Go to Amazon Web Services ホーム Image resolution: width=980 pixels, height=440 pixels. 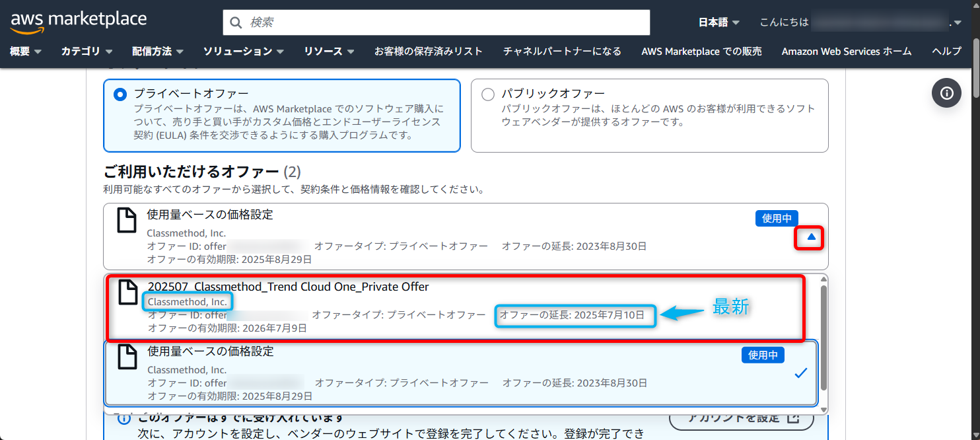(847, 51)
